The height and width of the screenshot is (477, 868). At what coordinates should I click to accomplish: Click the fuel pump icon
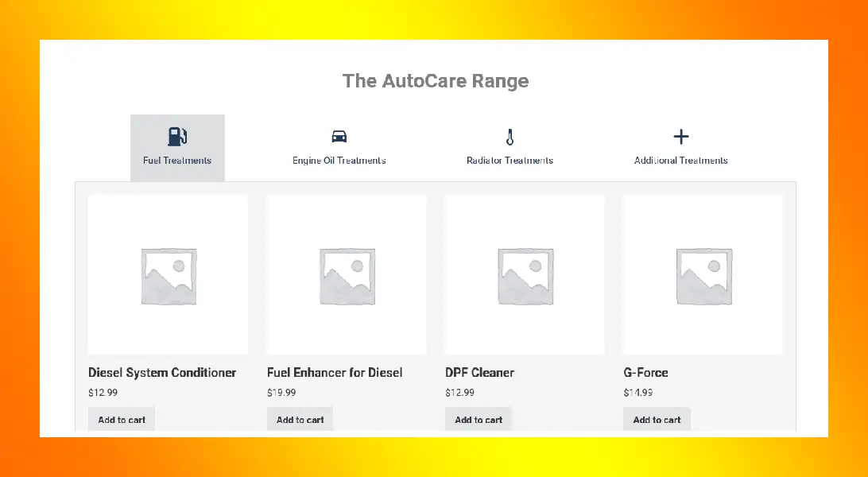tap(177, 136)
